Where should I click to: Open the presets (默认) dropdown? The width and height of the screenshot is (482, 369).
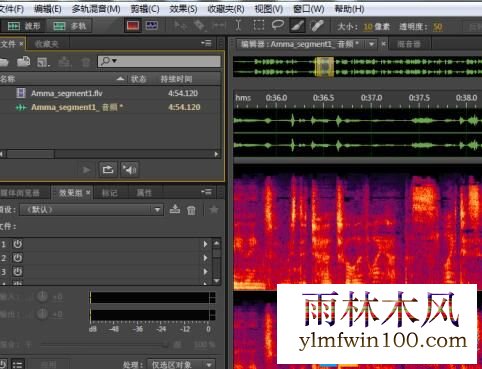(92, 210)
